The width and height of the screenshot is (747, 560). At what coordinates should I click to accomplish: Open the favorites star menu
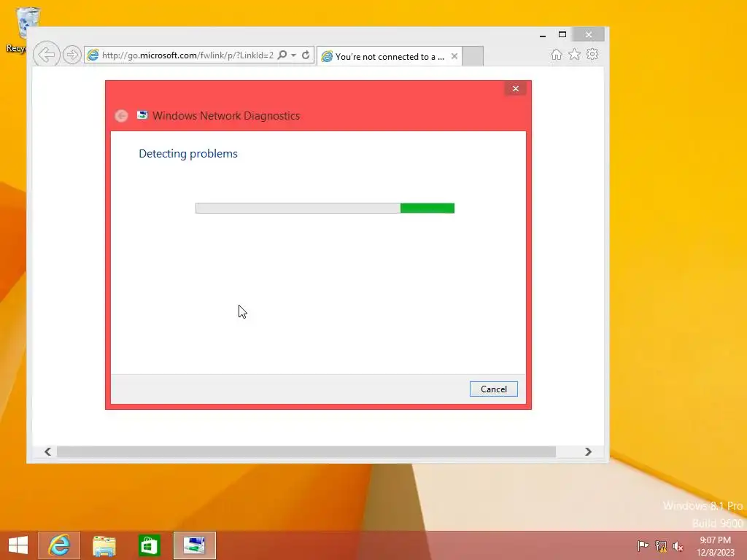click(575, 54)
